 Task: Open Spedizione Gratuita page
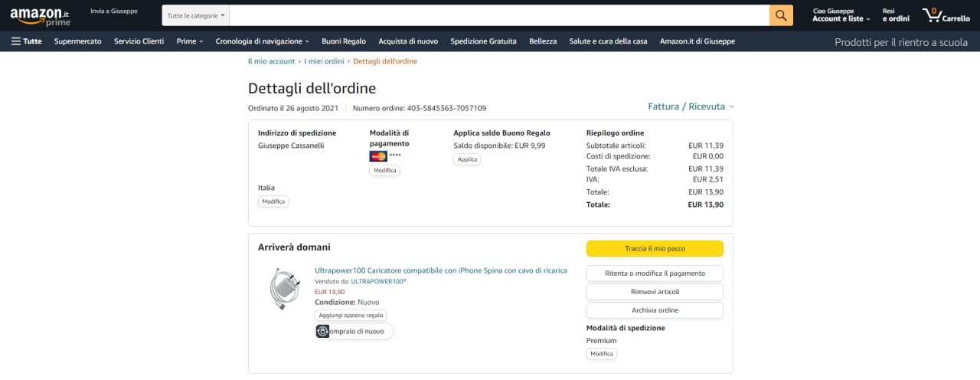point(483,41)
